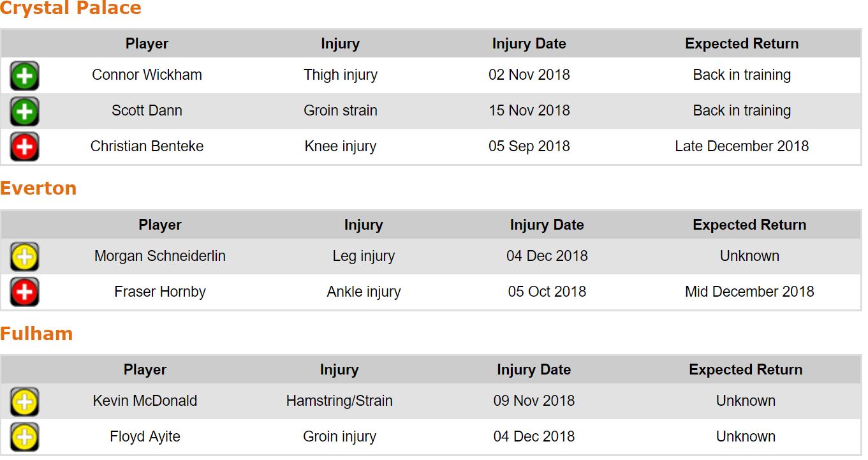Click Floyd Ayite's 04 Dec 2018 date
The image size is (868, 460).
[534, 436]
